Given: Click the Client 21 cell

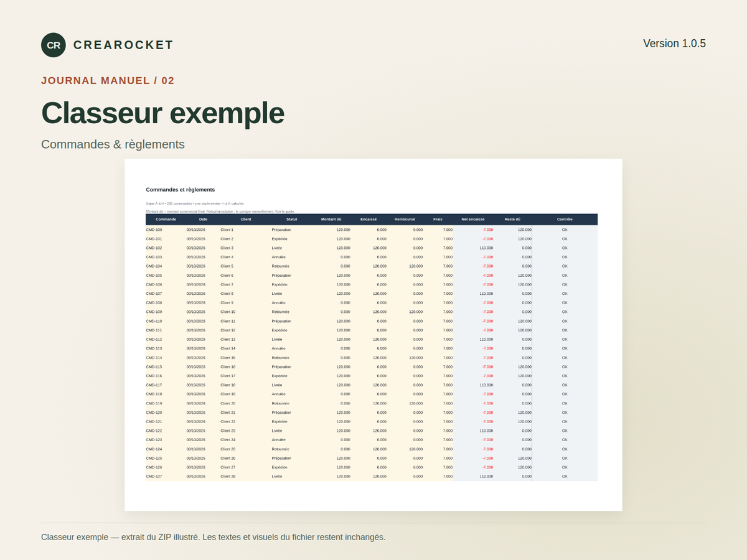Looking at the screenshot, I should point(228,413).
